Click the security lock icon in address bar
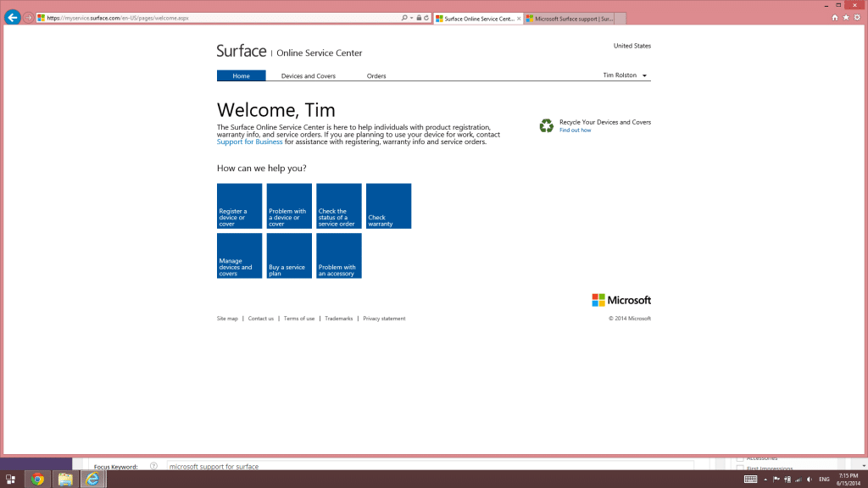Screen dimensions: 868x488 pos(419,18)
